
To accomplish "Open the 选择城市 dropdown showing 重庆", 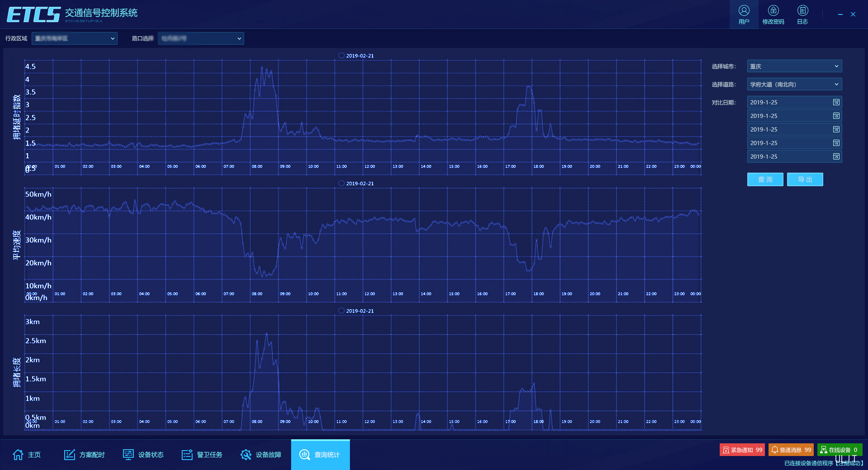I will tap(794, 66).
